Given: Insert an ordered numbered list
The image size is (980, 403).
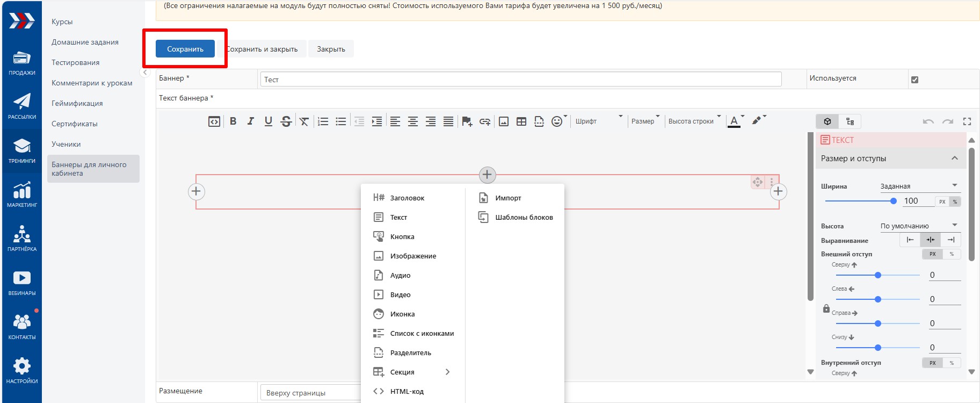Looking at the screenshot, I should coord(323,121).
